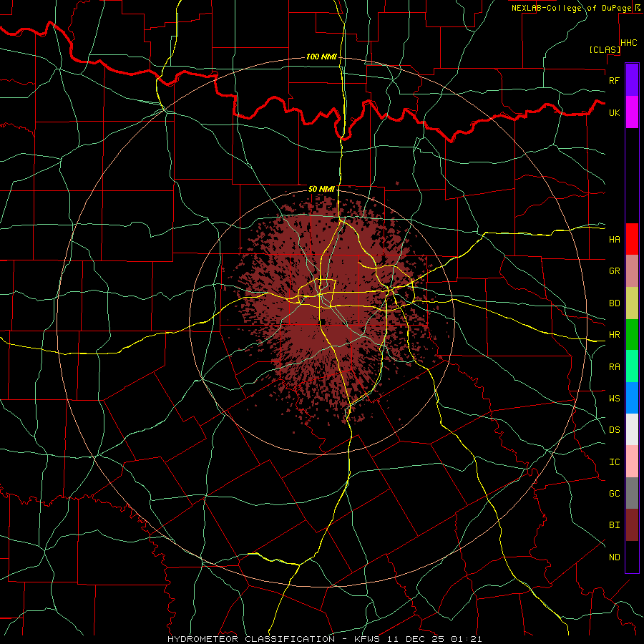Select the 'ND' legend label
The height and width of the screenshot is (644, 644).
point(615,557)
